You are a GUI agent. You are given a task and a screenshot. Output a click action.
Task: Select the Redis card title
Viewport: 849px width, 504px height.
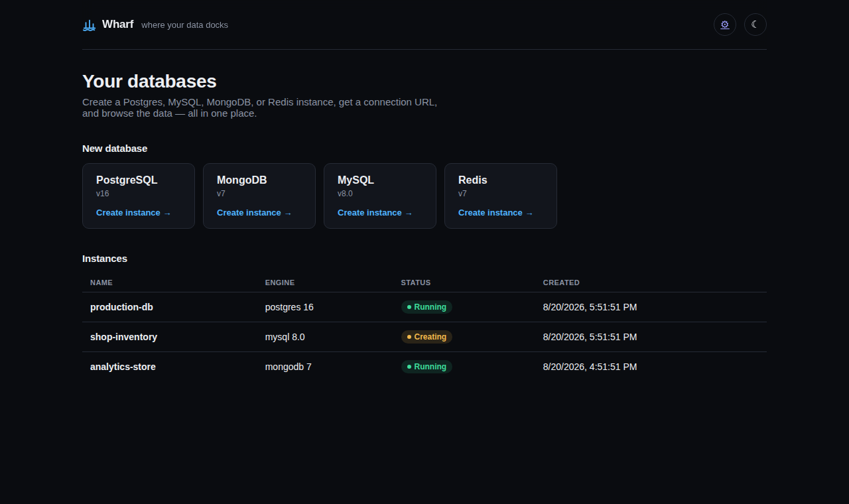[x=473, y=180]
